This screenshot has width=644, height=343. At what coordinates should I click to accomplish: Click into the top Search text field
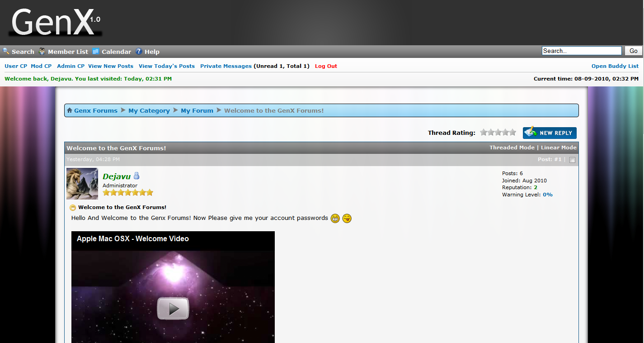pos(581,51)
